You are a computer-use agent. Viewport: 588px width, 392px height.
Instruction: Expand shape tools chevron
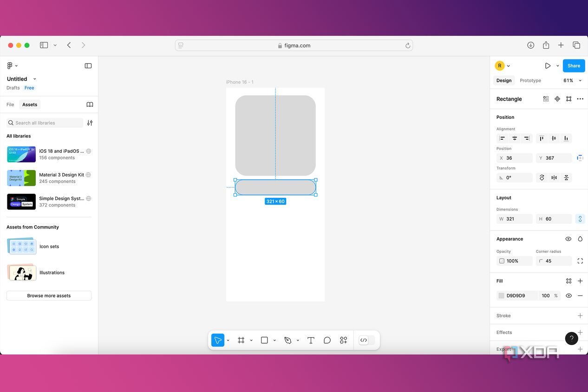pos(274,340)
